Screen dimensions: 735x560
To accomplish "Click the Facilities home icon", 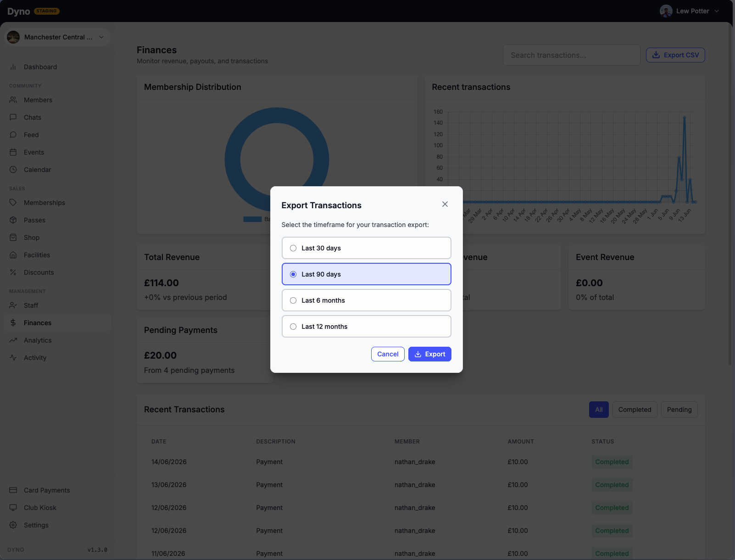I will click(13, 255).
